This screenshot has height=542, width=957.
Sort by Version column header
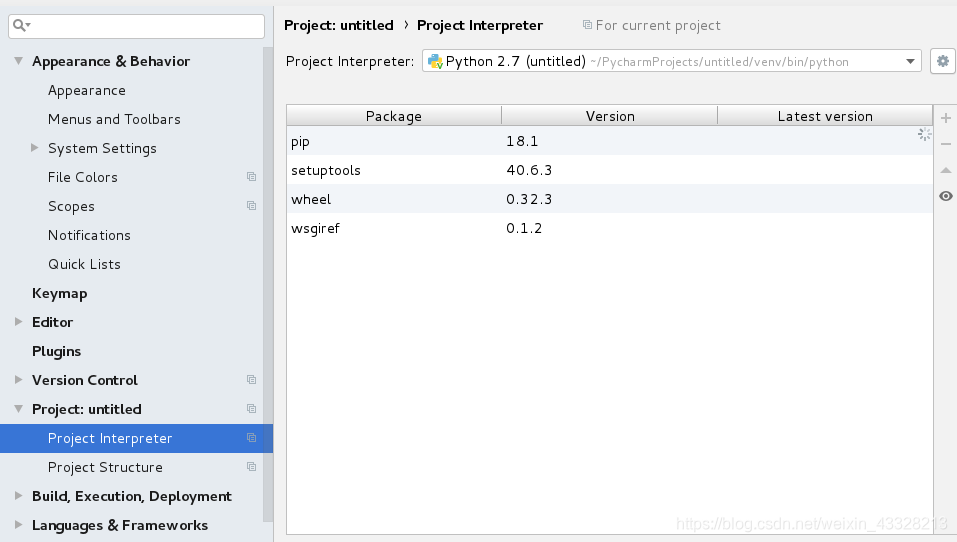click(610, 116)
